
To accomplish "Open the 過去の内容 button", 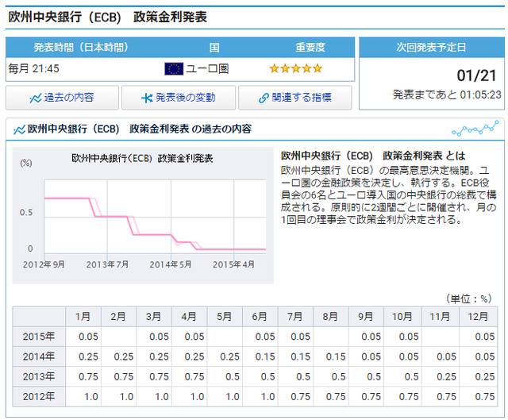I will point(62,98).
